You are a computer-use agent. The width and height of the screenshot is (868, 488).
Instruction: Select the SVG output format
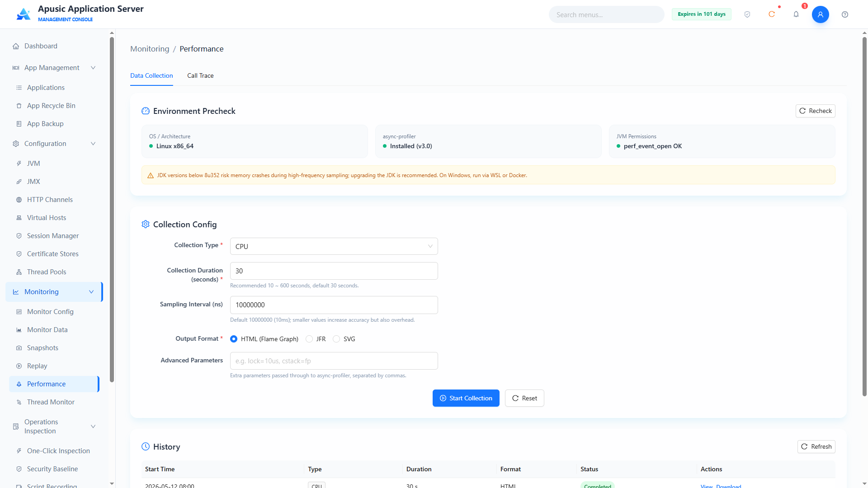[344, 339]
